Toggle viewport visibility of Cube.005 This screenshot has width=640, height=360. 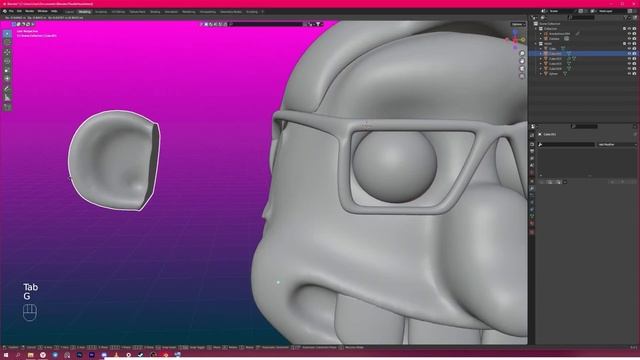629,64
